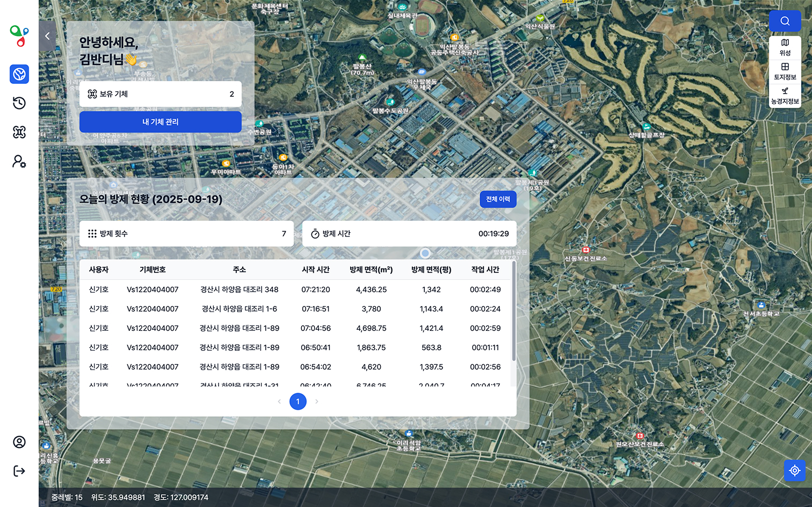Click the 내 기체 관리 button

coord(160,122)
